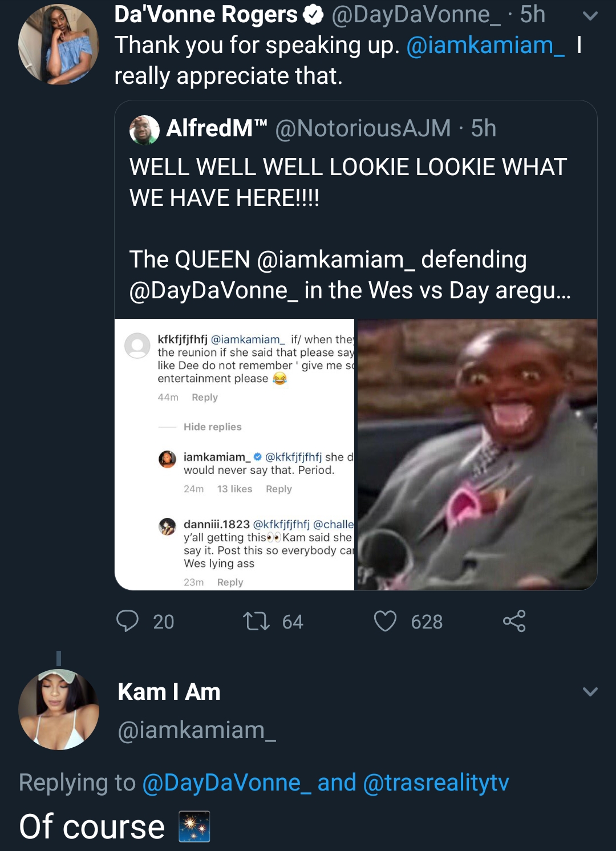Expand options chevron on Kam's reply
The image size is (616, 851).
pos(590,692)
